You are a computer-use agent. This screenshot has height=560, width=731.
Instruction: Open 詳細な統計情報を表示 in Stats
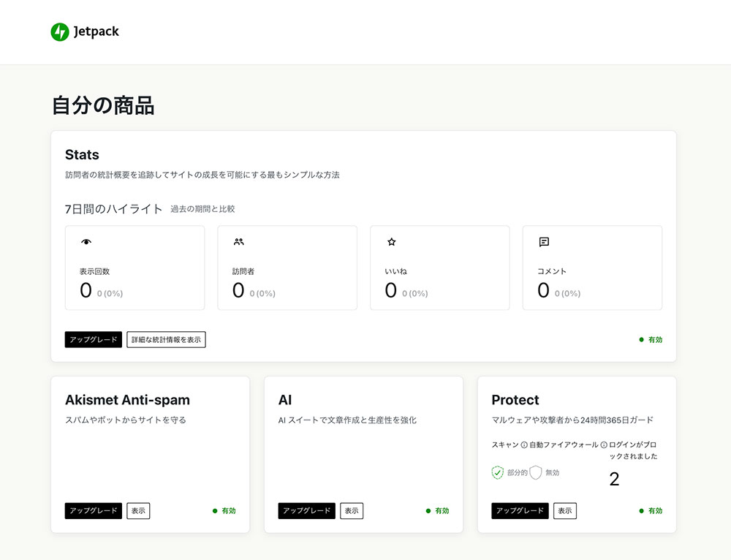click(x=166, y=339)
